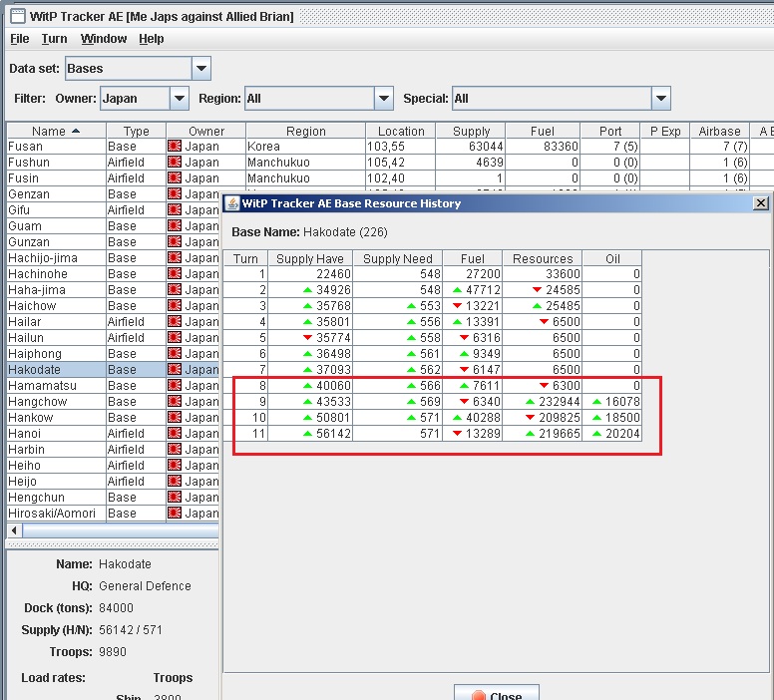This screenshot has height=700, width=774.
Task: Click the Japan flag icon in Hakodate row
Action: click(x=175, y=369)
